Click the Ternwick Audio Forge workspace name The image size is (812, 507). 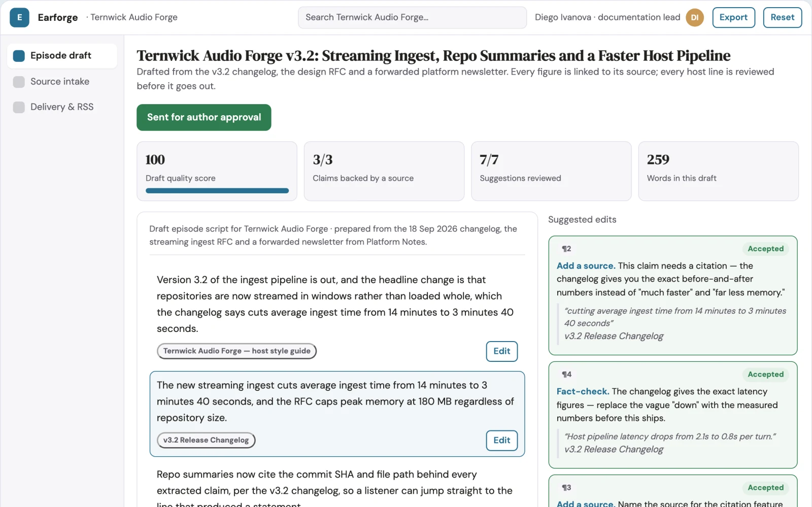(x=134, y=17)
